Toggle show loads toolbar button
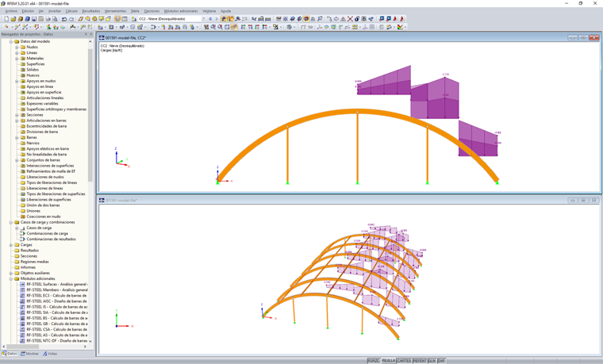603x364 pixels. coord(224,19)
